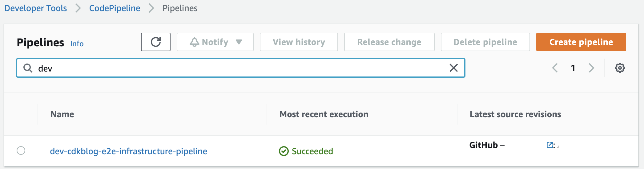The width and height of the screenshot is (644, 169).
Task: Click the Delete pipeline button
Action: click(x=485, y=42)
